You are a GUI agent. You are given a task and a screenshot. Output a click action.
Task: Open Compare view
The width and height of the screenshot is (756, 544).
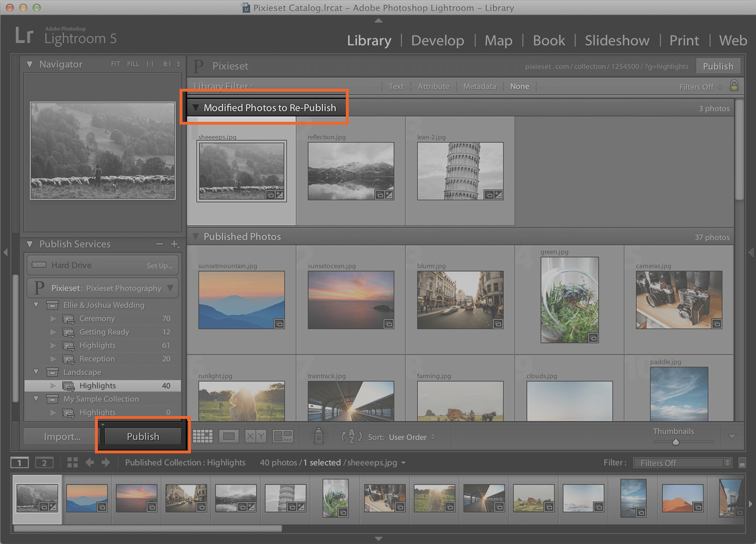tap(255, 436)
